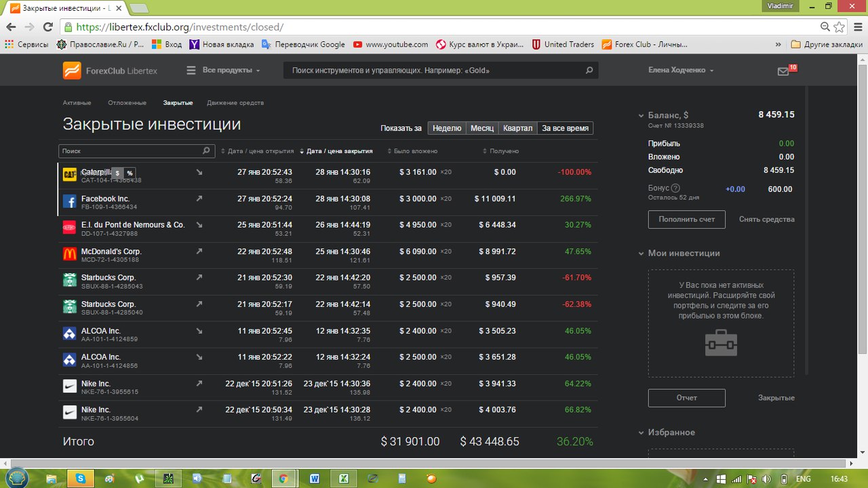Image resolution: width=868 pixels, height=488 pixels.
Task: Bookmark this page with the star icon
Action: click(840, 27)
